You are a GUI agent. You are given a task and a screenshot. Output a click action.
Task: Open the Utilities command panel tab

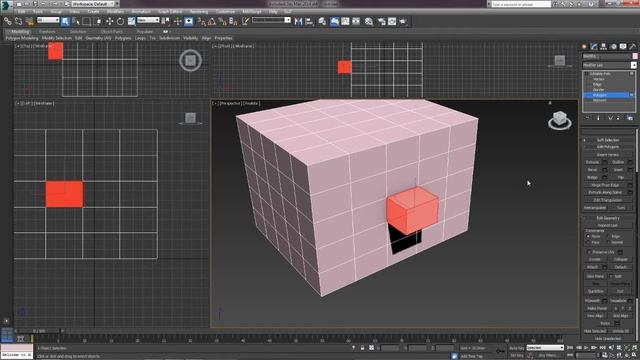[x=633, y=47]
